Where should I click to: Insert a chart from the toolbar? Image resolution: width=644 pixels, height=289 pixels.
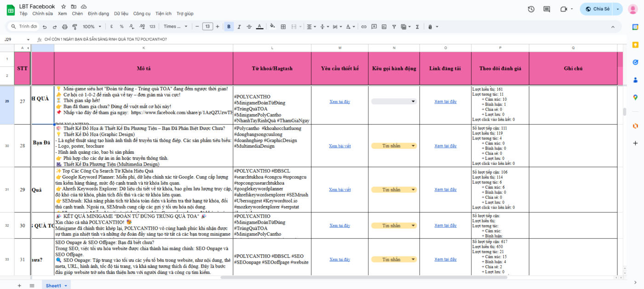point(385,27)
